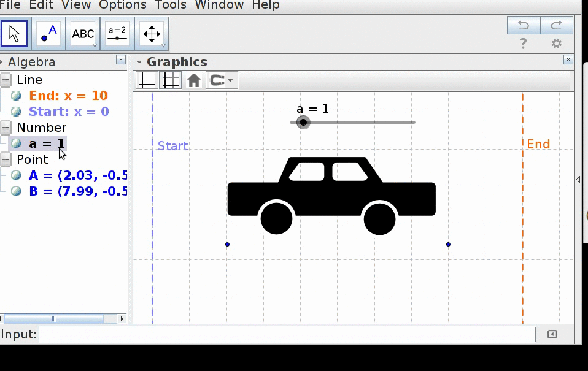Toggle axes display in Graphics style bar
The width and height of the screenshot is (588, 371).
click(x=147, y=80)
